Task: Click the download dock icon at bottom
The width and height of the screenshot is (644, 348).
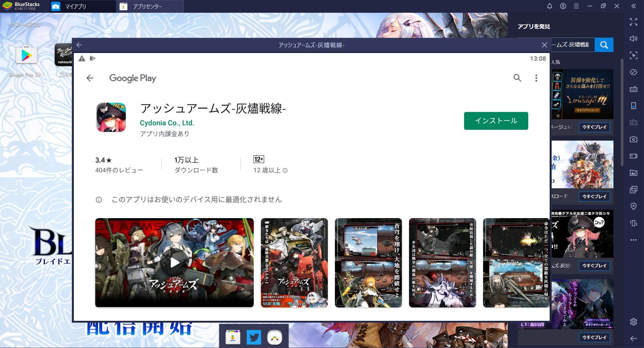Action: (233, 337)
